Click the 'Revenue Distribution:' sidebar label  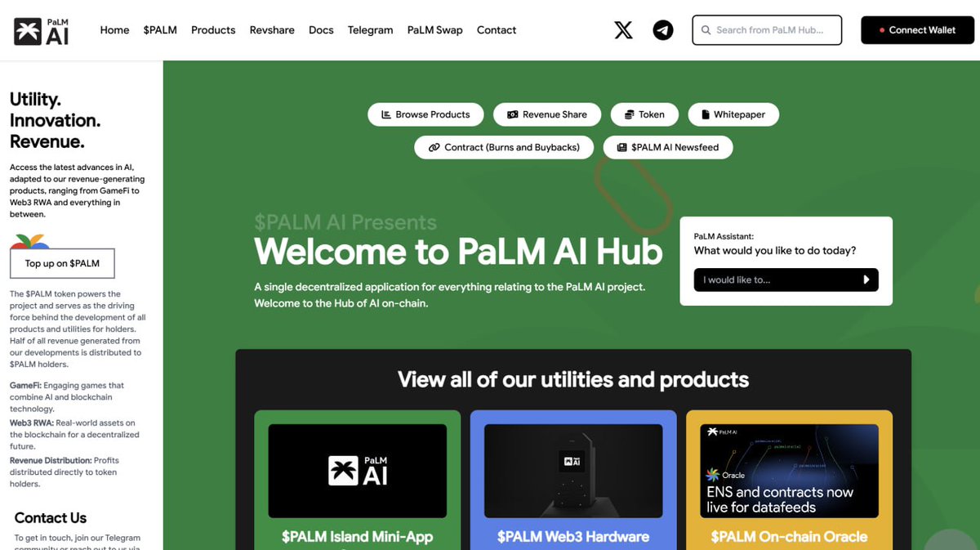tap(51, 461)
